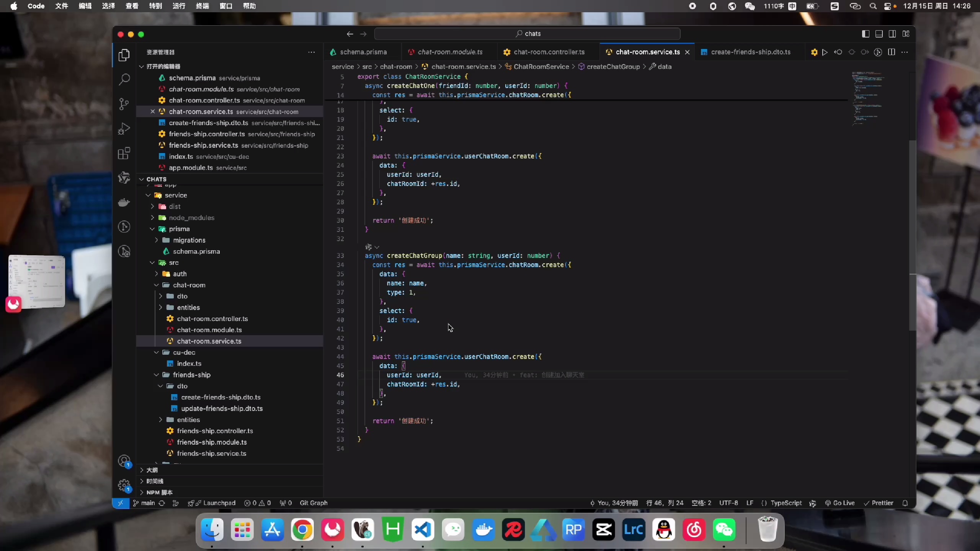
Task: Split the editor using the split icon
Action: tap(892, 52)
